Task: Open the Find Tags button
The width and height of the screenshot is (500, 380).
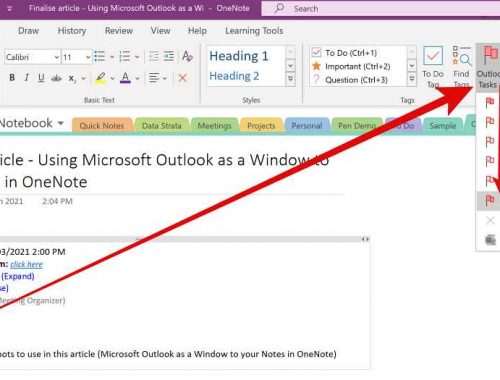Action: click(462, 67)
